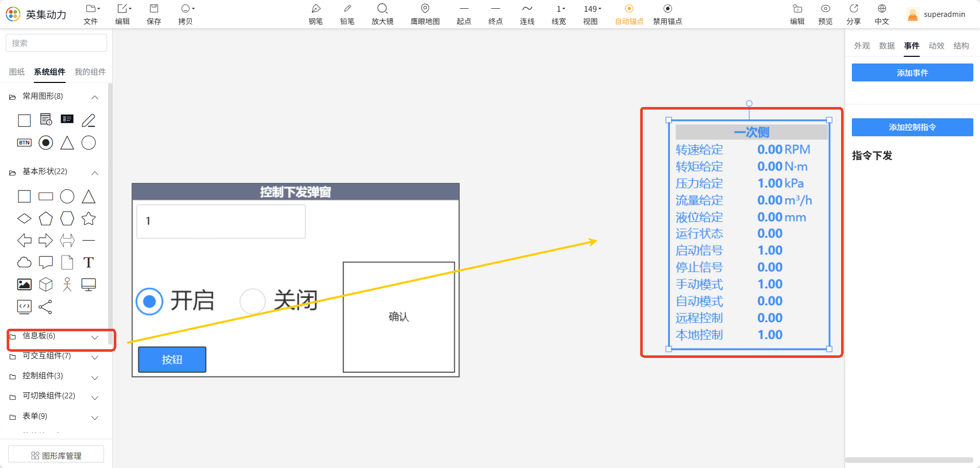The width and height of the screenshot is (980, 468).
Task: Switch to the 图纸 tab
Action: [x=17, y=72]
